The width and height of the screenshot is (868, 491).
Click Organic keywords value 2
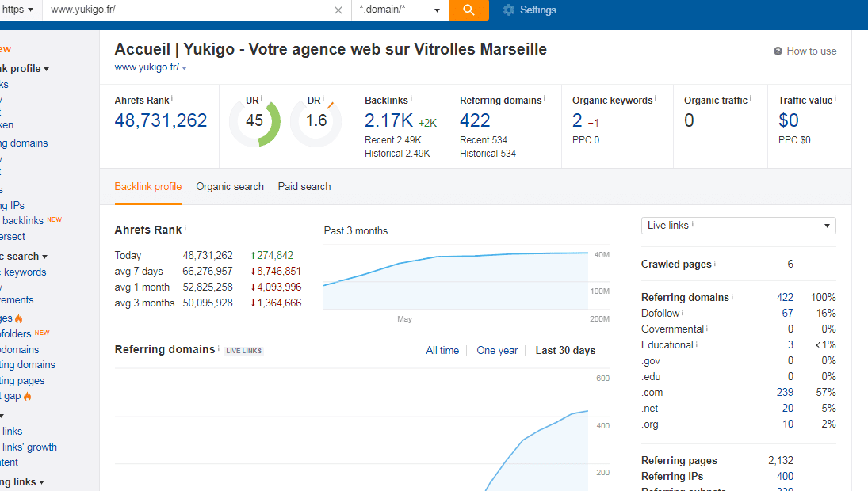(x=577, y=120)
